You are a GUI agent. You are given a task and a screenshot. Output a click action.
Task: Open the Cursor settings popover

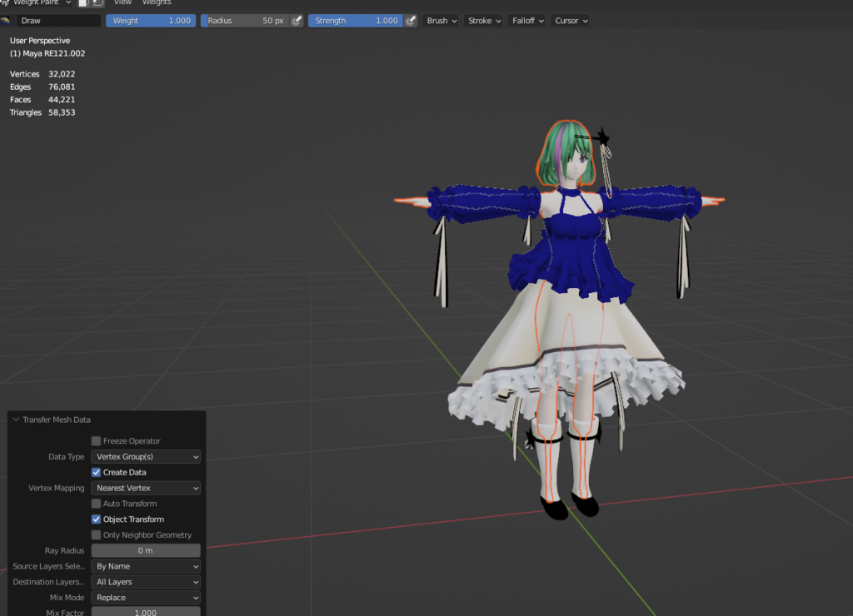tap(570, 21)
